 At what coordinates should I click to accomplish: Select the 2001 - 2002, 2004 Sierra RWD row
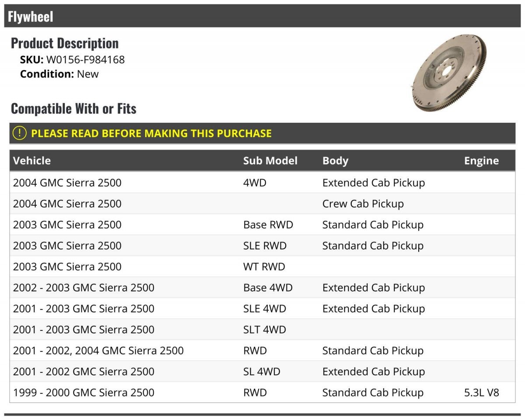point(262,351)
